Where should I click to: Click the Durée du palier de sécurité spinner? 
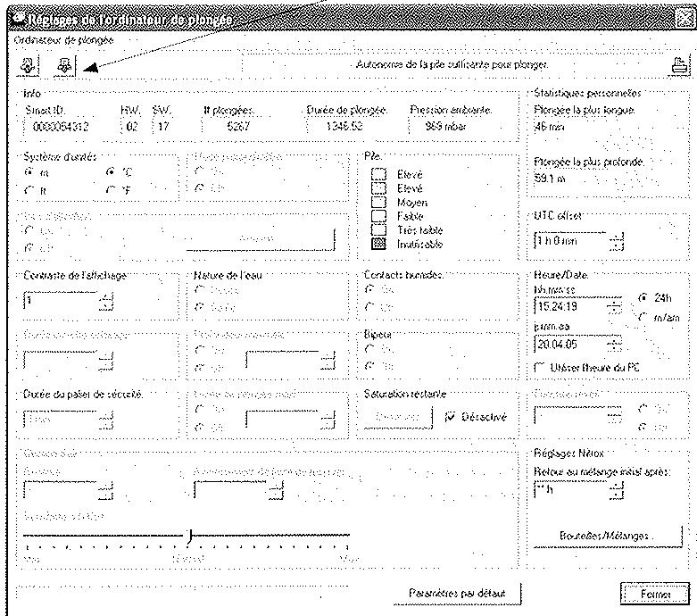[106, 420]
